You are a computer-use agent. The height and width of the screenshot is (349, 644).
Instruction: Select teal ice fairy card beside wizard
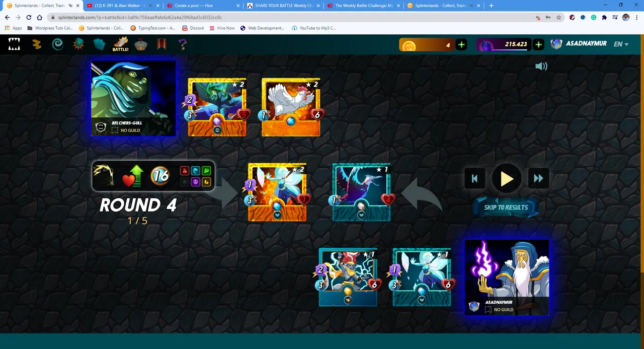(422, 277)
